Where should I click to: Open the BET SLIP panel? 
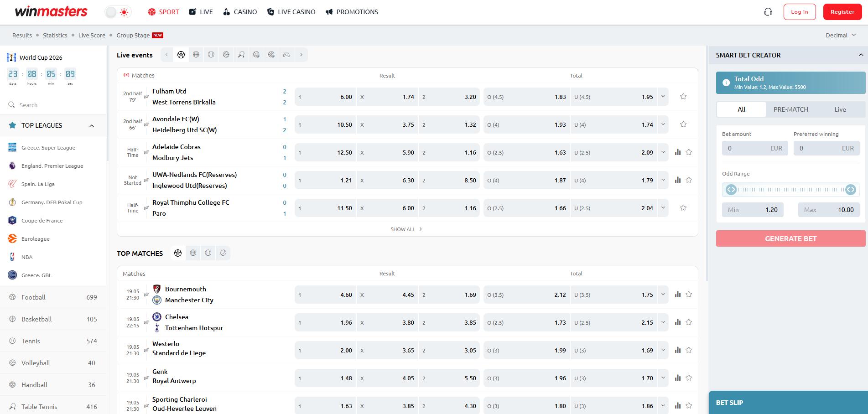(x=788, y=403)
